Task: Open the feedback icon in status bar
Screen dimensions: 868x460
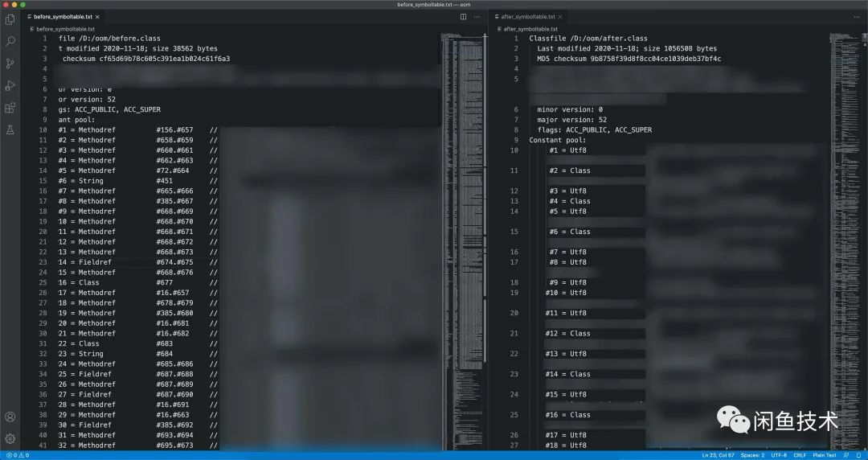Action: (846, 455)
